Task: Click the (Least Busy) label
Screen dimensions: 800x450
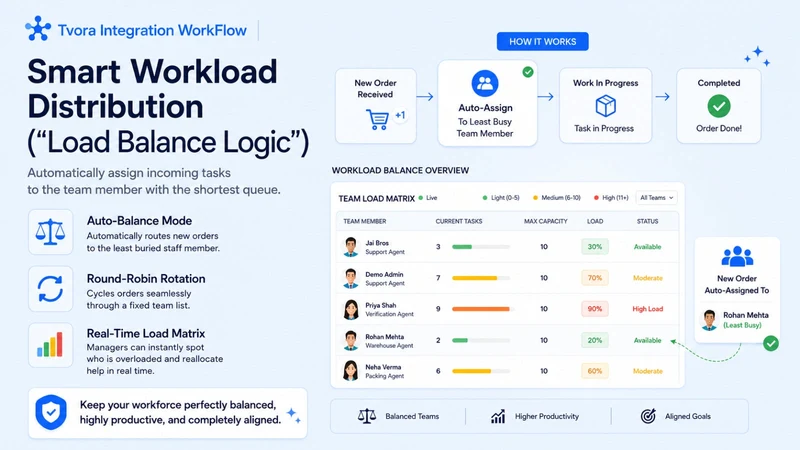Action: [742, 326]
